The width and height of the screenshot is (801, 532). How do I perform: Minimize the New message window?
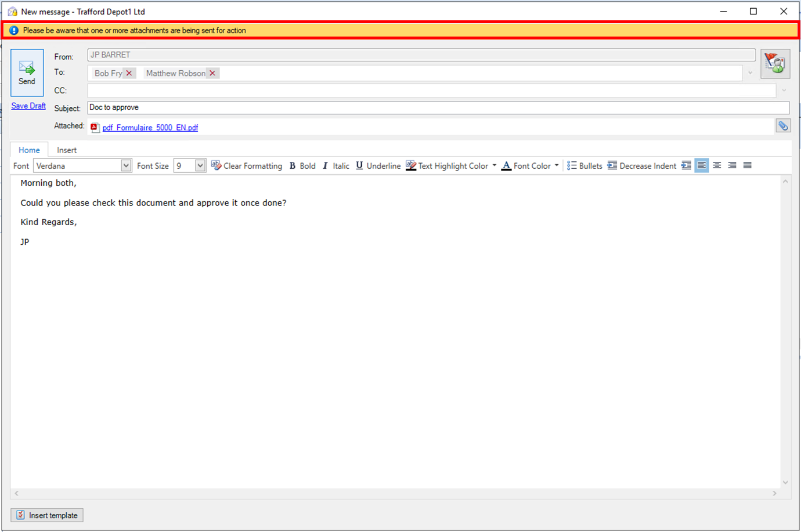coord(723,12)
